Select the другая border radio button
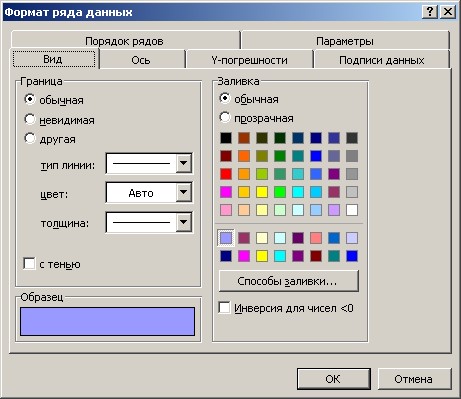The height and width of the screenshot is (399, 461). 30,138
